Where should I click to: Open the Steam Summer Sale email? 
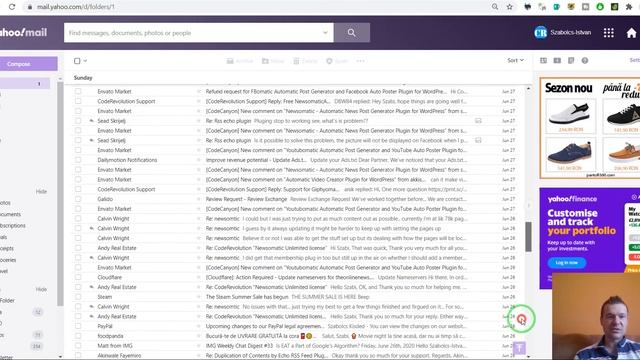tap(298, 297)
